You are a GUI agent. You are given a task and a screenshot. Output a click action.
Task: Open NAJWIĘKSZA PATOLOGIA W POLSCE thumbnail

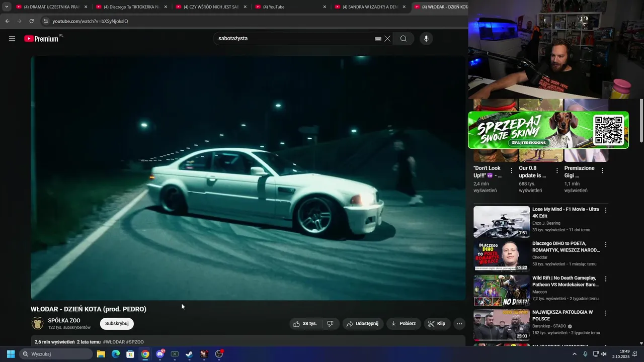(x=502, y=325)
